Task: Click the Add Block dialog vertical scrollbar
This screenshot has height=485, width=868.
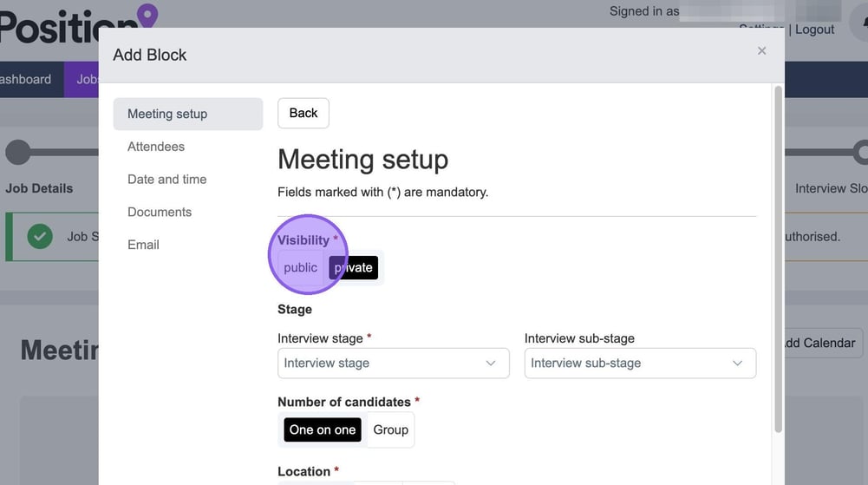Action: (777, 260)
